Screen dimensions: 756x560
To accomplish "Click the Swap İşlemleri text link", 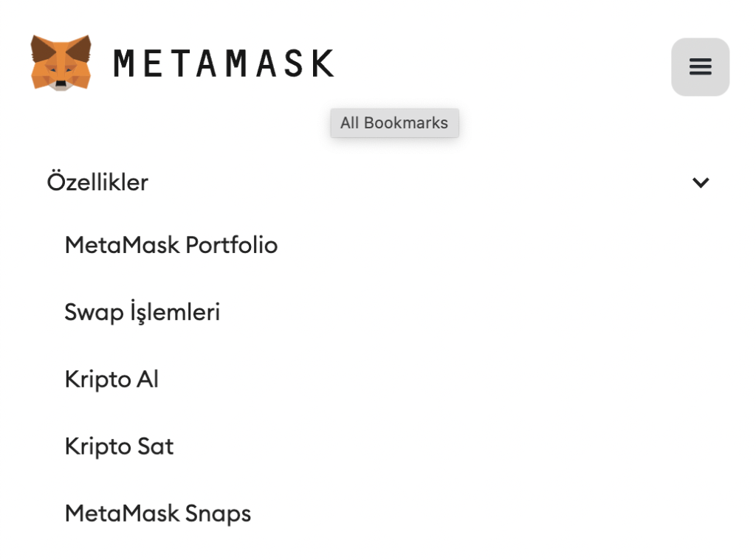I will click(142, 312).
